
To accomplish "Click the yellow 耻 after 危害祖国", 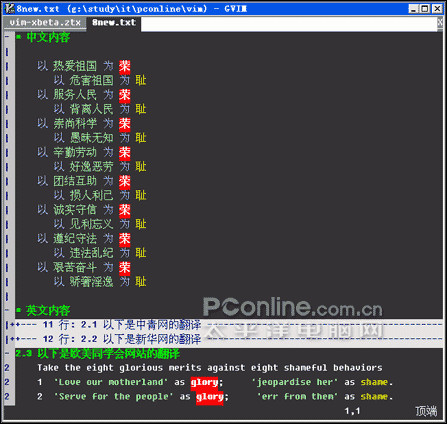I will [x=141, y=80].
